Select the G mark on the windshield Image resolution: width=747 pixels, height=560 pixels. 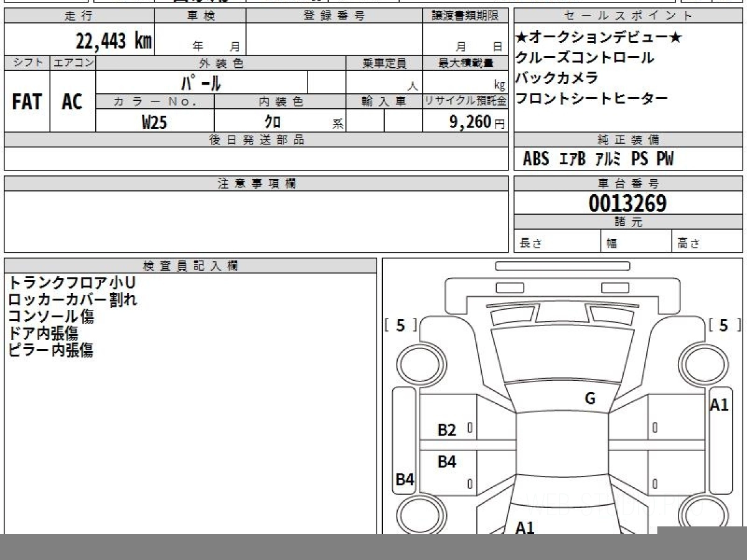pyautogui.click(x=590, y=399)
